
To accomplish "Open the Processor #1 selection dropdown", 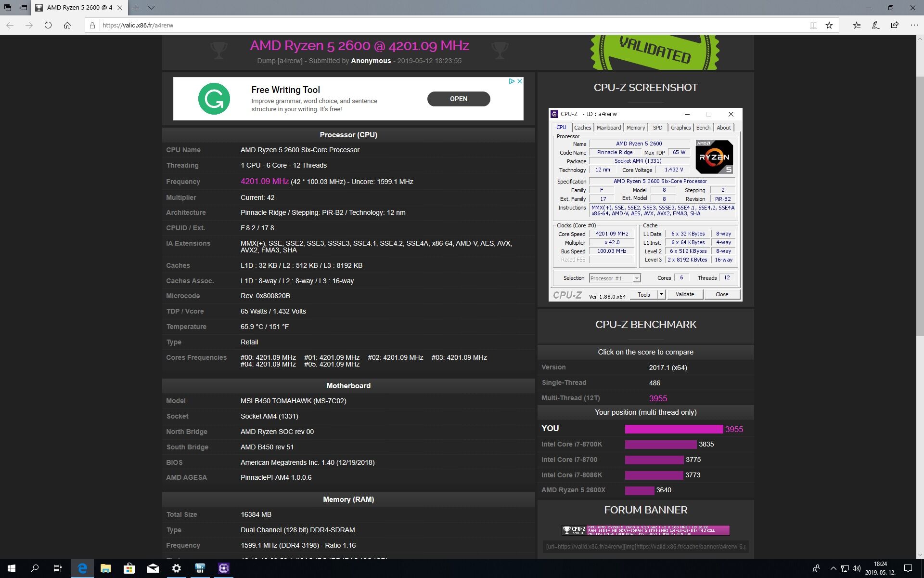I will [615, 278].
